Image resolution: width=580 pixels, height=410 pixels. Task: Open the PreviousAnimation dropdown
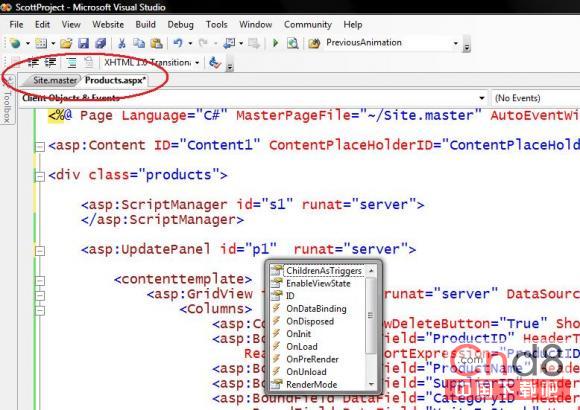point(456,43)
